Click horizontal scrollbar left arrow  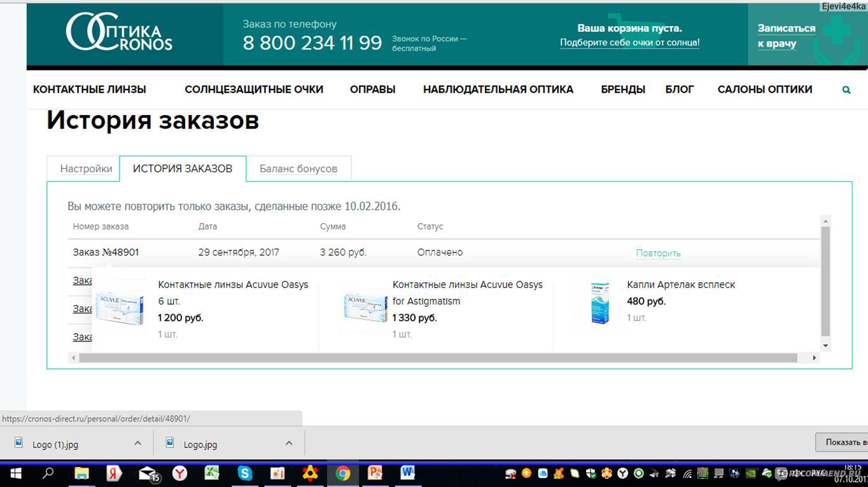pos(73,359)
